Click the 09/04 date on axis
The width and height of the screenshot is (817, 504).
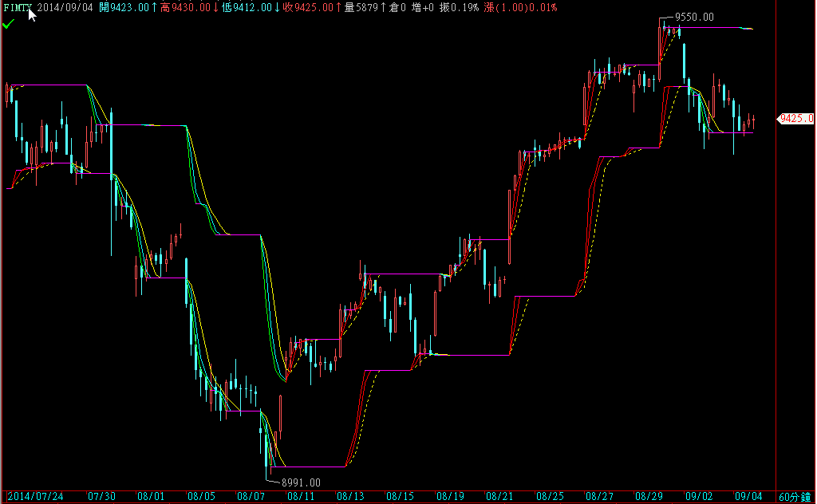pyautogui.click(x=748, y=496)
